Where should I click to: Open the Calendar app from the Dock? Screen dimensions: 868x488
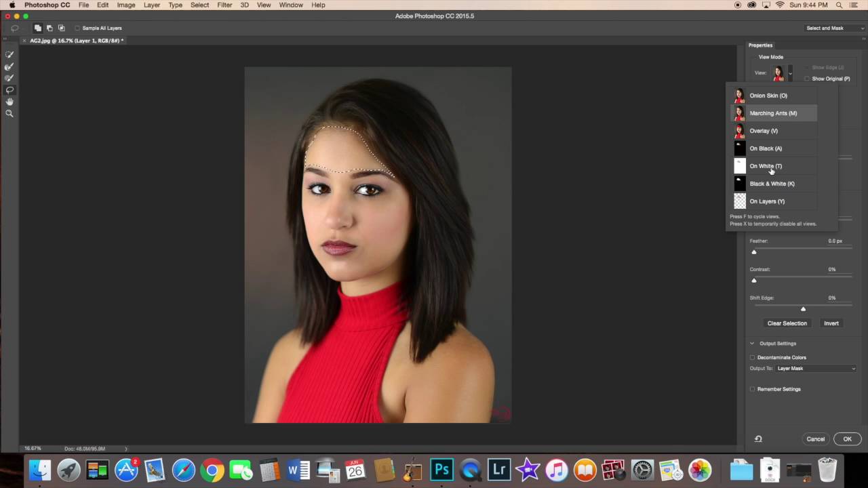(x=355, y=470)
